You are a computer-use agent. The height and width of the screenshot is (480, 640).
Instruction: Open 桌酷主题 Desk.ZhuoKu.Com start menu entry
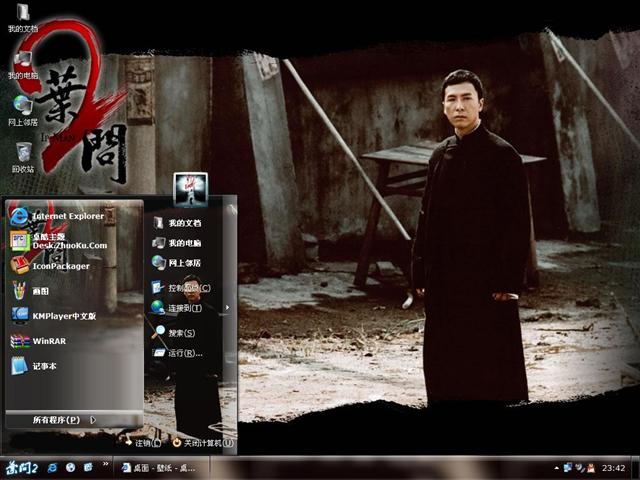pyautogui.click(x=59, y=241)
